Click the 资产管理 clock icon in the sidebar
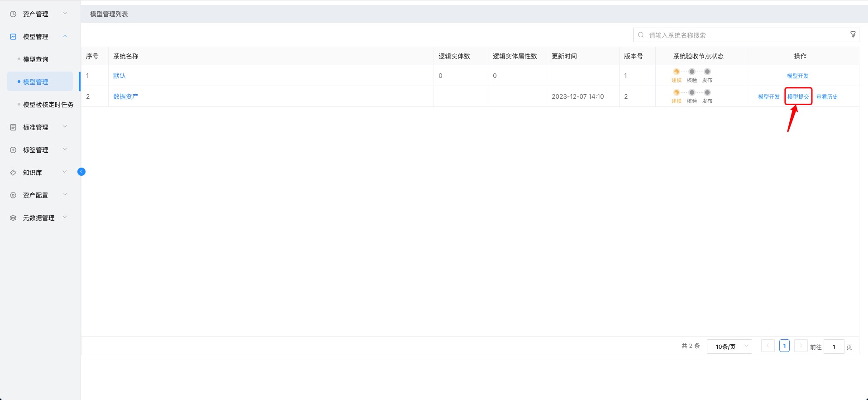This screenshot has width=868, height=400. pos(13,14)
